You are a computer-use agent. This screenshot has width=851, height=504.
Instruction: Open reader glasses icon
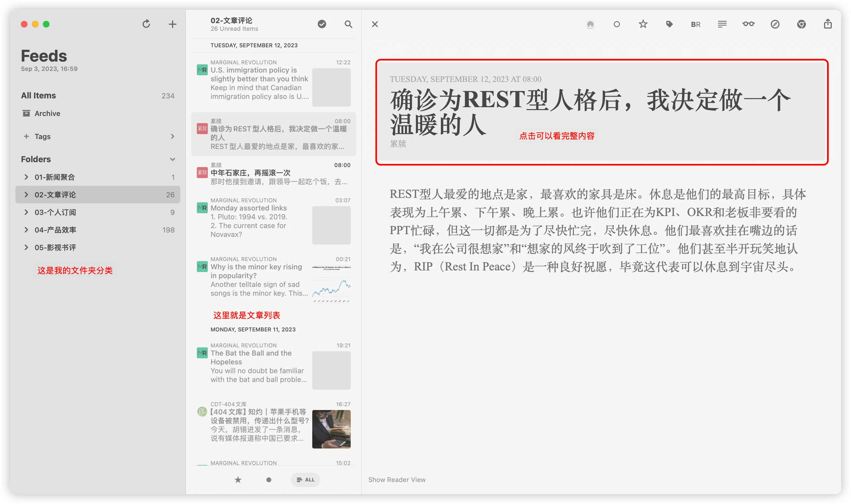tap(748, 24)
